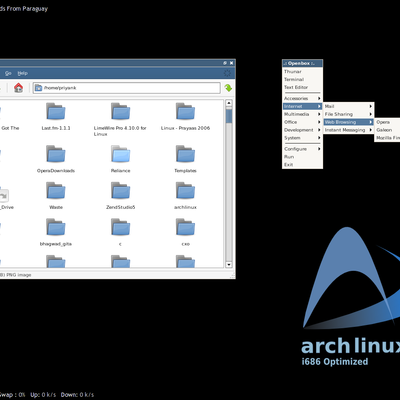Expand the Web Browsing submenu
Screen dimensions: 400x400
click(x=349, y=122)
